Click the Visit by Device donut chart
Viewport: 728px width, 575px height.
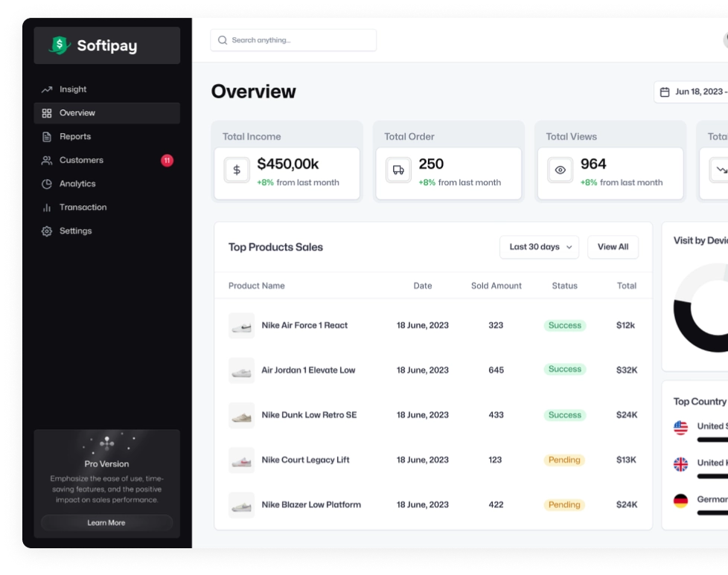point(701,308)
